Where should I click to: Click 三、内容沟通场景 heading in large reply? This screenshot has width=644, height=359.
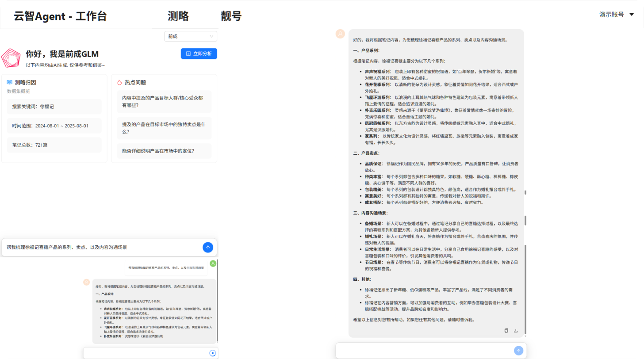point(371,213)
